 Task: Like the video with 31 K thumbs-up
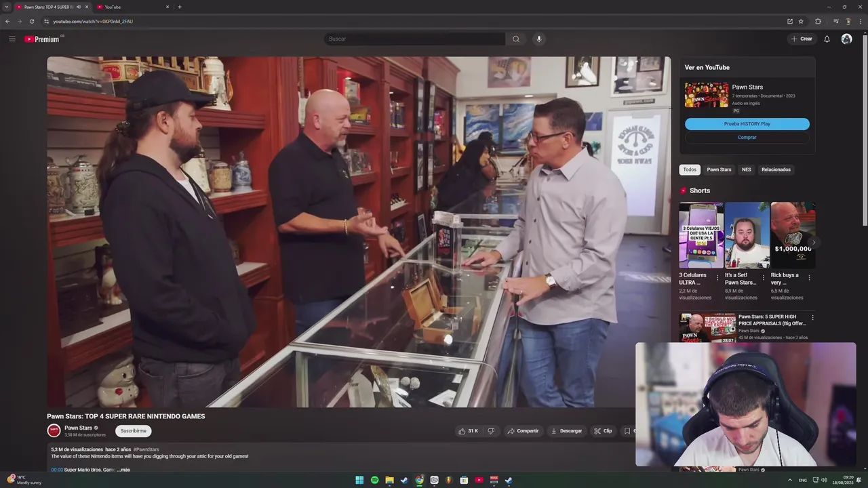469,430
